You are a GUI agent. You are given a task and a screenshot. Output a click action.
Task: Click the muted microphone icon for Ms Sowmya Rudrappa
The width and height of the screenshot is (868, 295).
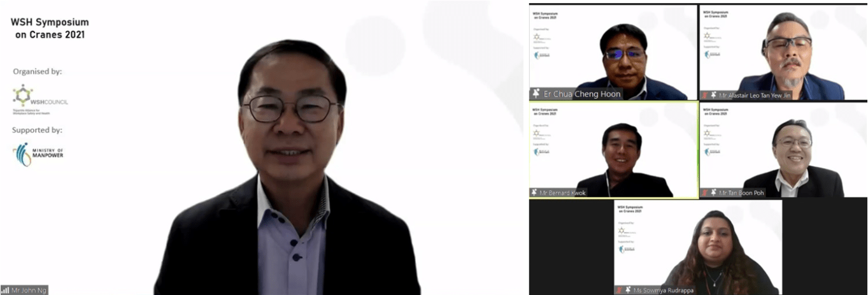(x=619, y=291)
